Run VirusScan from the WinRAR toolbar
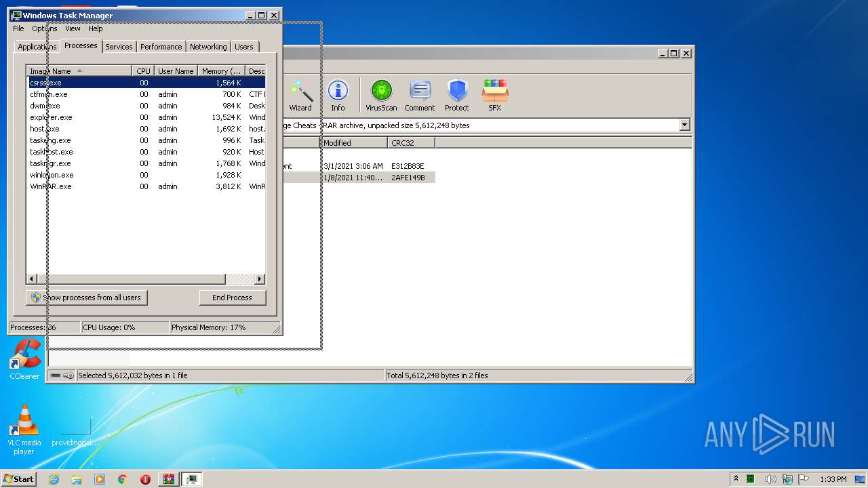 pyautogui.click(x=381, y=96)
